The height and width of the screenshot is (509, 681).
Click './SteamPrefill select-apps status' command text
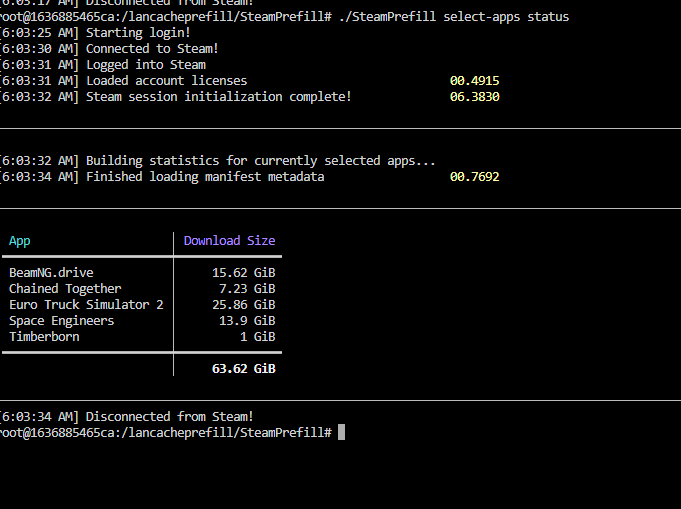click(x=454, y=17)
